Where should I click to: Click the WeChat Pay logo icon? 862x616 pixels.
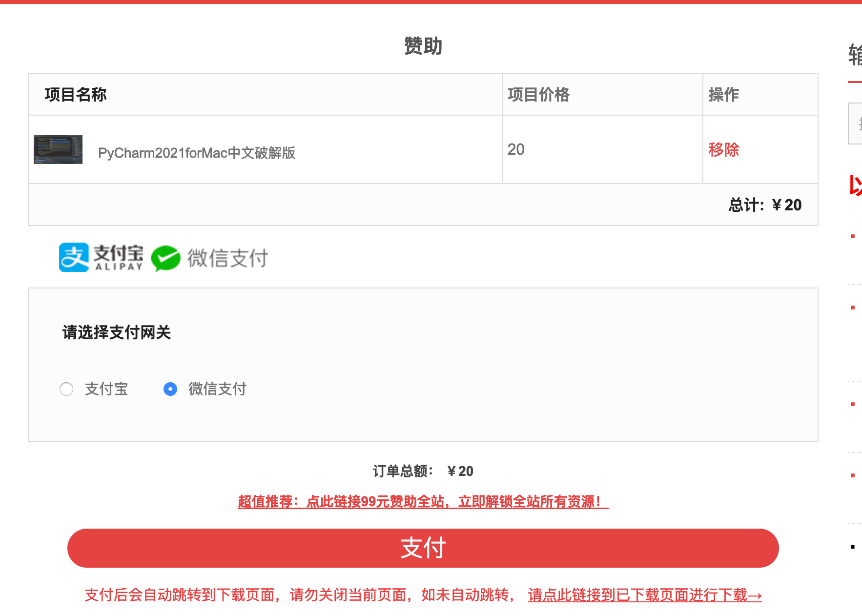coord(209,258)
